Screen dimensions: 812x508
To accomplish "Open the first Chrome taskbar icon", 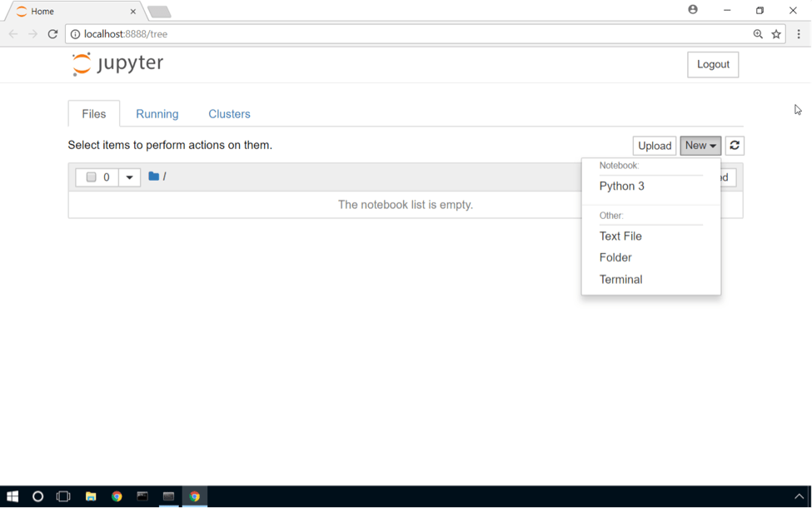I will pos(117,496).
